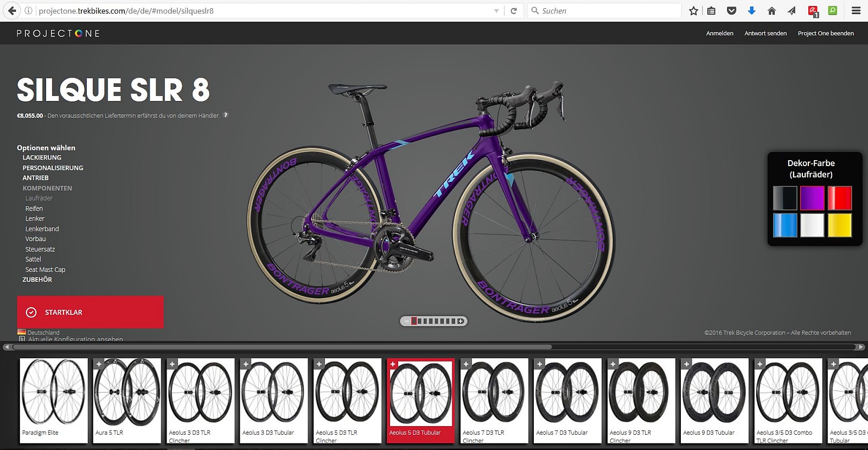Open the Deutschland country selector

43,333
